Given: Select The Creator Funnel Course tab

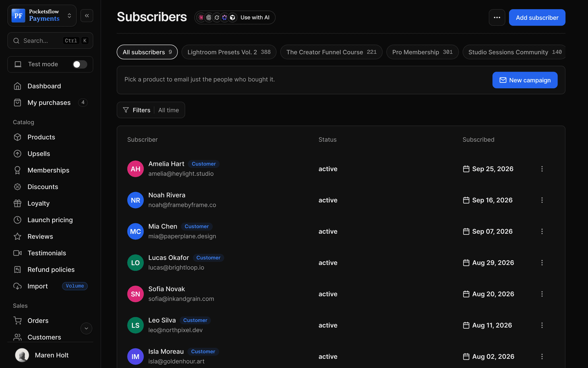Looking at the screenshot, I should [x=331, y=52].
